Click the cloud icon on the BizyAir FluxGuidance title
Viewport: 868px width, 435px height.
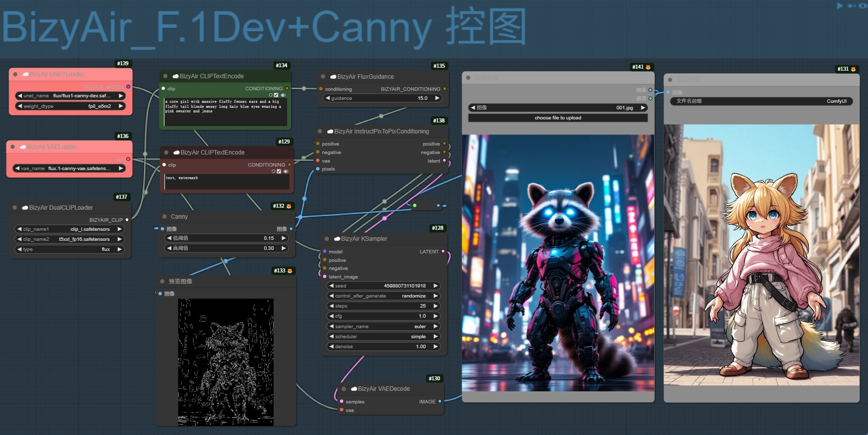333,77
